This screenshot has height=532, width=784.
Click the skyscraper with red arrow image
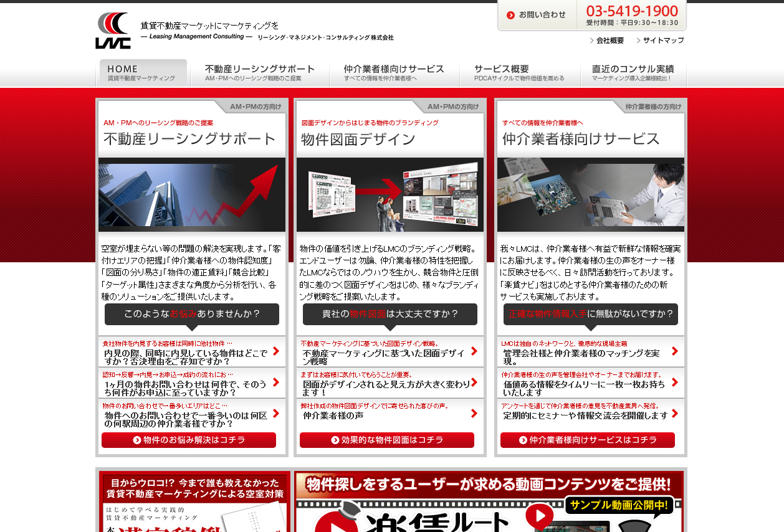pos(192,194)
